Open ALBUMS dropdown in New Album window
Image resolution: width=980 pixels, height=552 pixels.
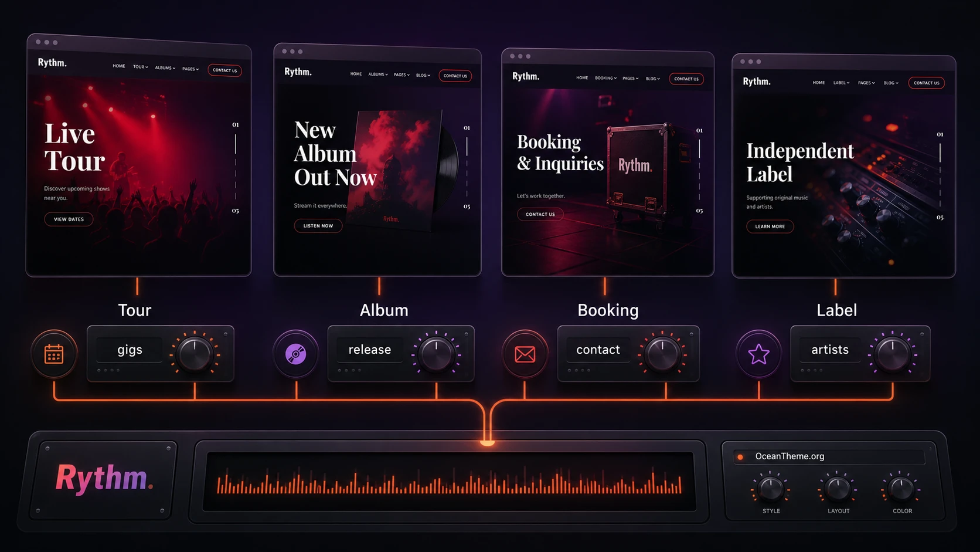[x=378, y=74]
